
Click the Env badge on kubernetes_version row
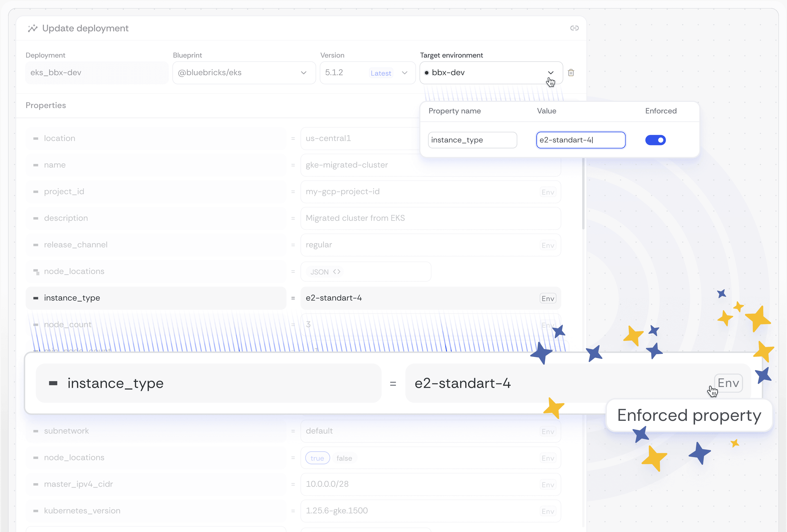(x=547, y=511)
